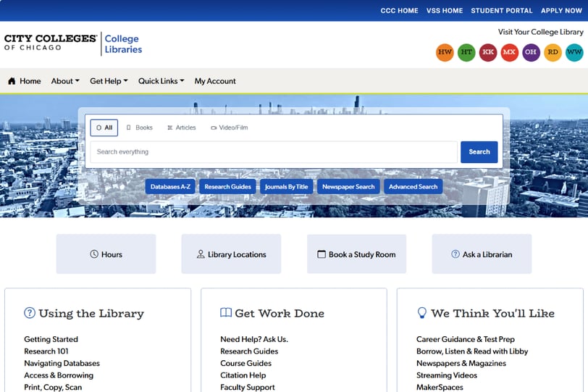Open the Need Help? Ask Us. link

254,340
